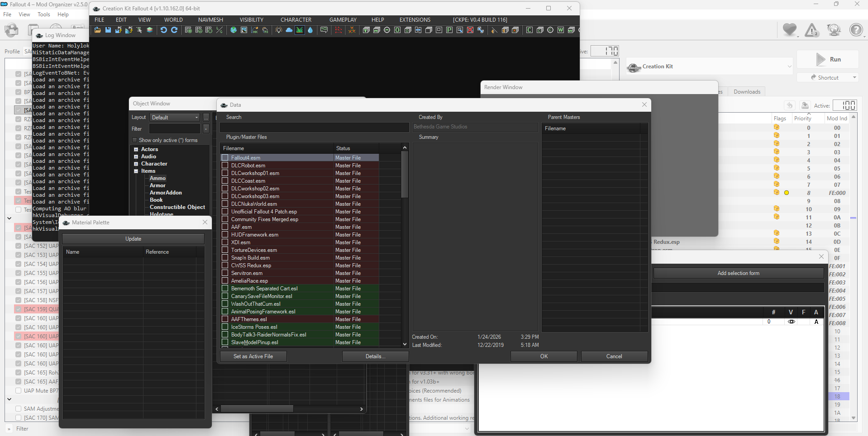Click the heart endorse icon in Mod Organizer
The height and width of the screenshot is (436, 868).
click(x=790, y=30)
